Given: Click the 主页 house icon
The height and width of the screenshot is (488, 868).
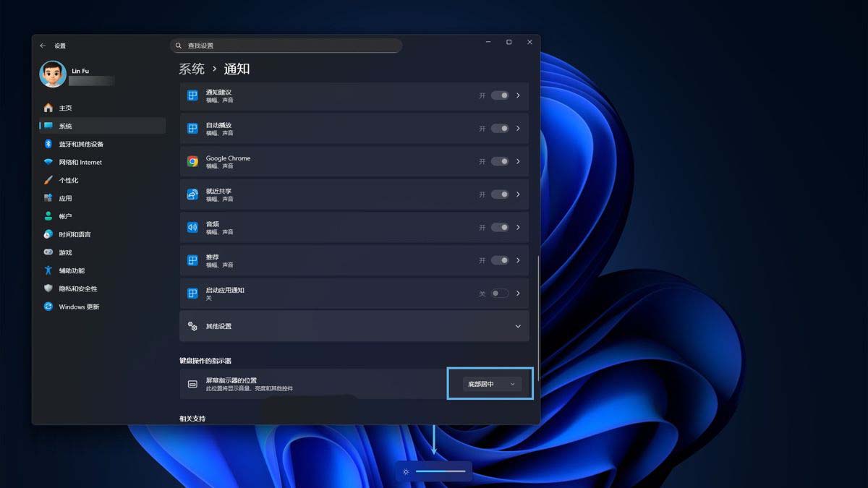Looking at the screenshot, I should coord(48,108).
